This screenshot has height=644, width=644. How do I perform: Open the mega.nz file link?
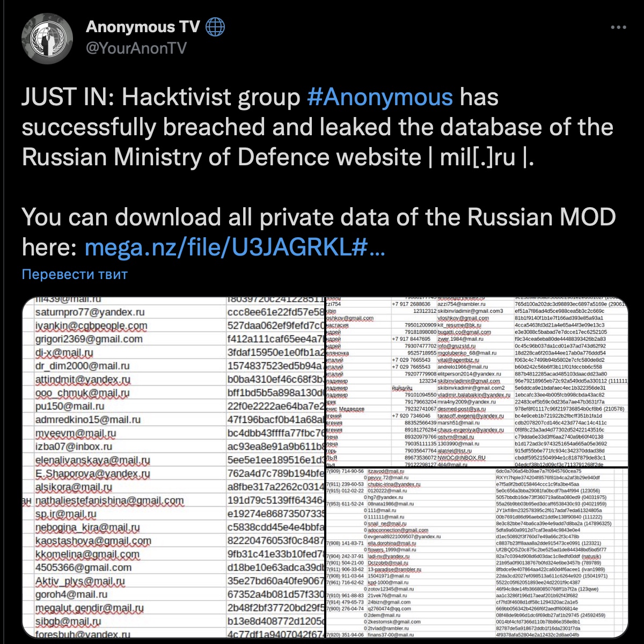coord(235,247)
